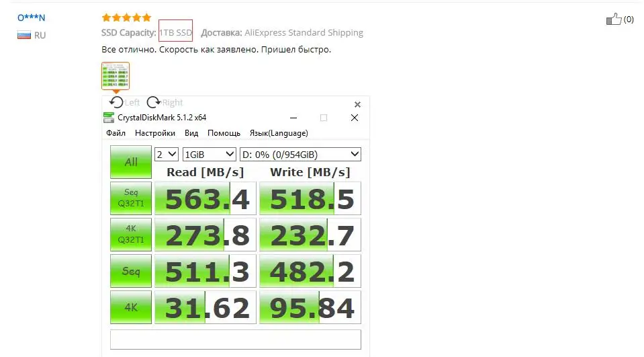Open the Файл menu
Viewport: 644px width, 357px height.
[116, 133]
